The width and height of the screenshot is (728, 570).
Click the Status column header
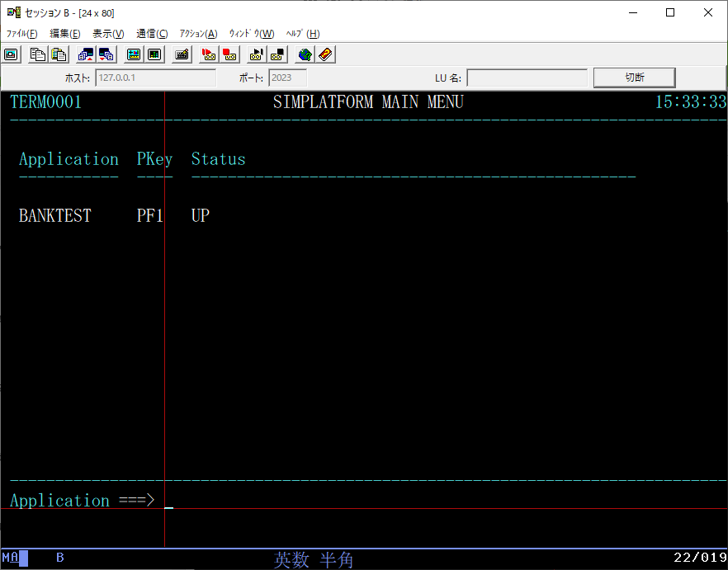pos(218,158)
